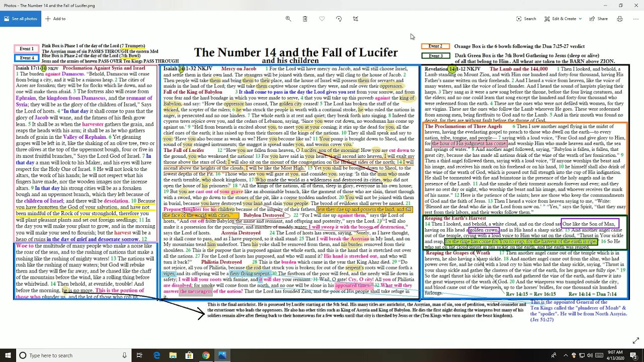
Task: Rotate the photo with the rotate icon
Action: pyautogui.click(x=339, y=19)
